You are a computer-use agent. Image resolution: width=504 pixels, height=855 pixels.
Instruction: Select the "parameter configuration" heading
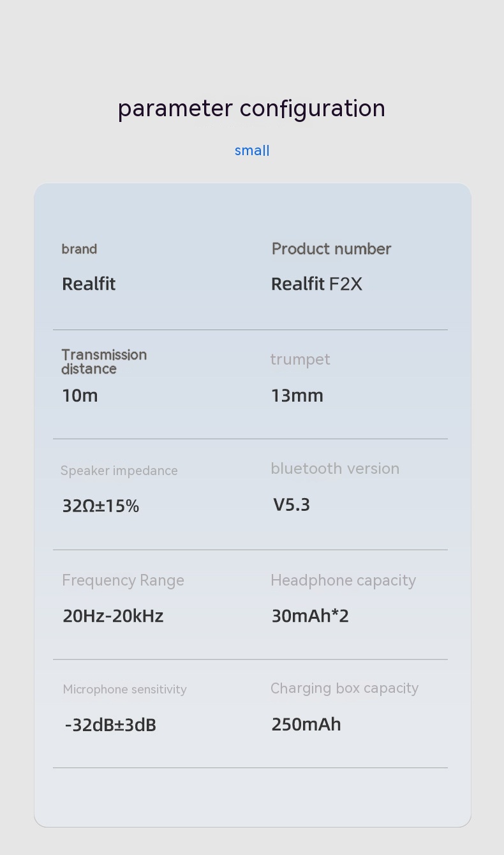[x=251, y=108]
